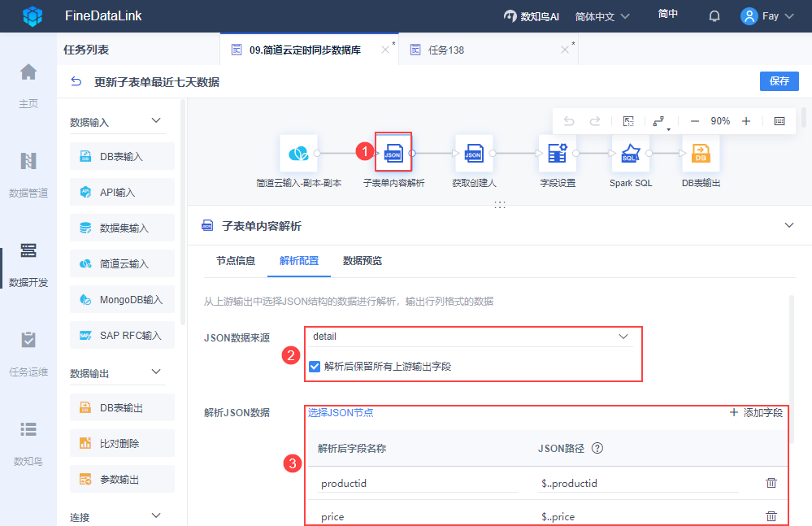812x526 pixels.
Task: Open the 主页 home sidebar icon
Action: pos(28,72)
